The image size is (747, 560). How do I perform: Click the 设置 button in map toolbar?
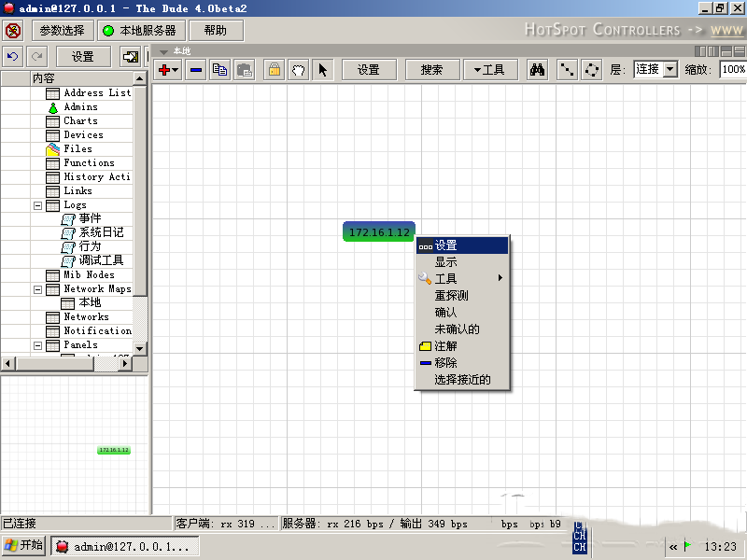[x=369, y=70]
